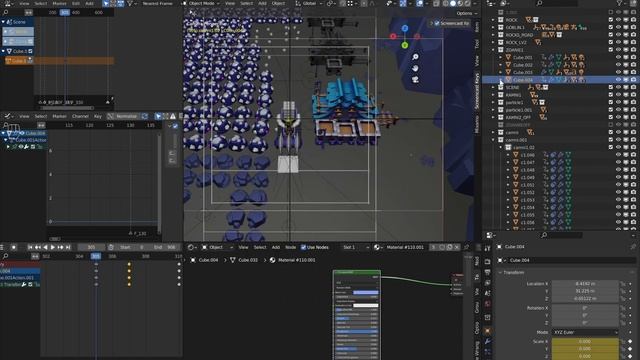Open the Object properties tab icon
Screen dimensions: 640x360
click(487, 331)
